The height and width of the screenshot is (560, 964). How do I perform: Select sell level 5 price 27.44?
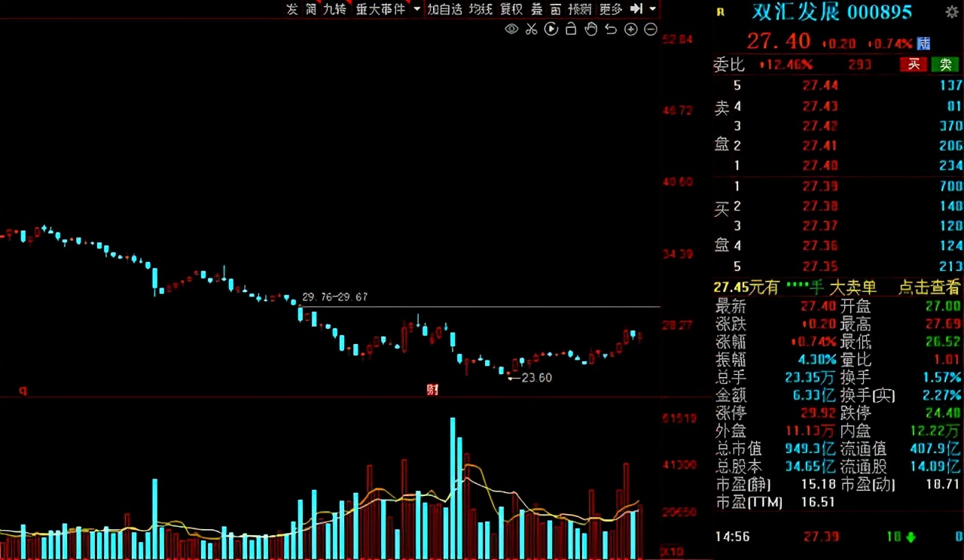coord(820,86)
